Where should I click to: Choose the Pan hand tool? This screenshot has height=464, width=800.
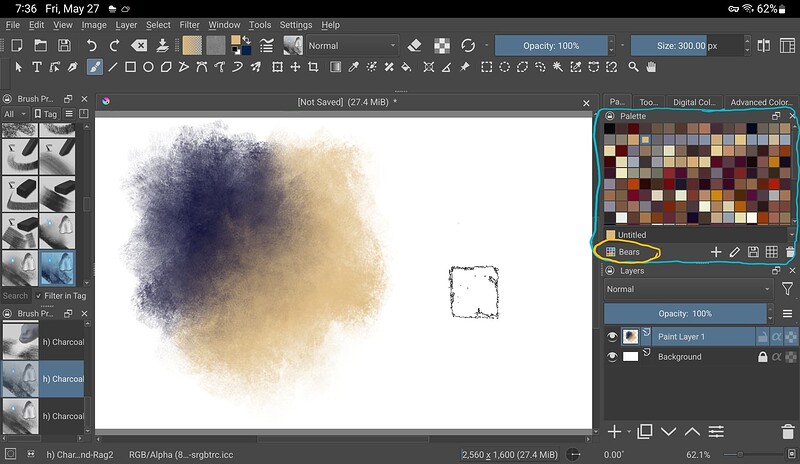pos(651,67)
